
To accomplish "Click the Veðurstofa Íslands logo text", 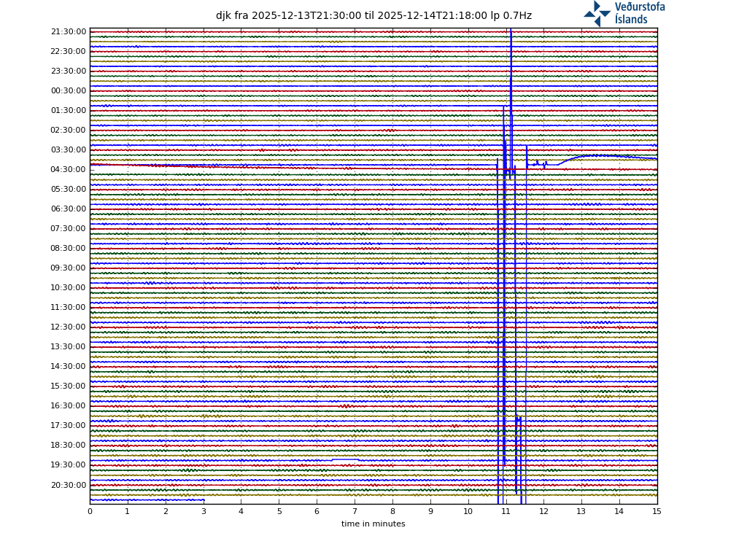I will click(x=640, y=13).
